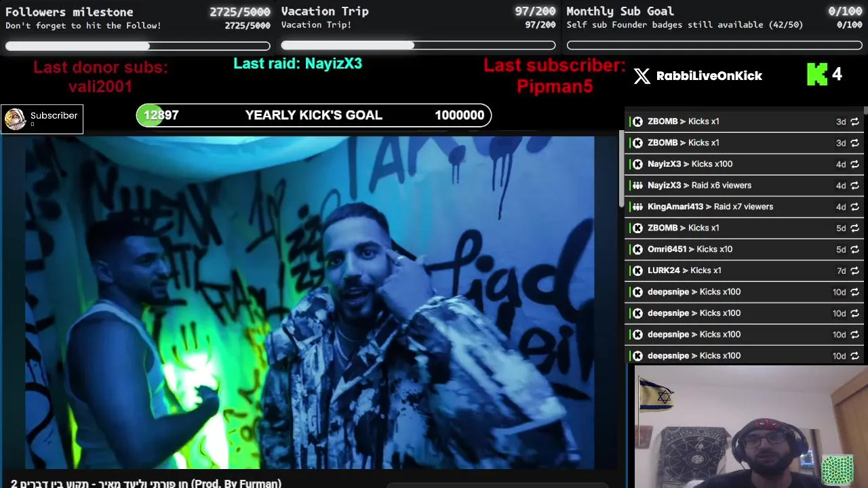Click the Followers milestone progress bar
Image resolution: width=868 pixels, height=488 pixels.
[x=138, y=46]
